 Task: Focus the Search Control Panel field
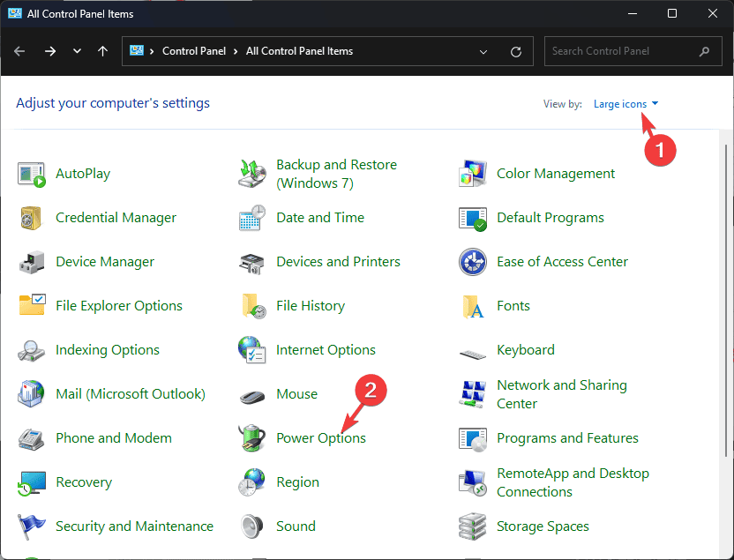[633, 51]
